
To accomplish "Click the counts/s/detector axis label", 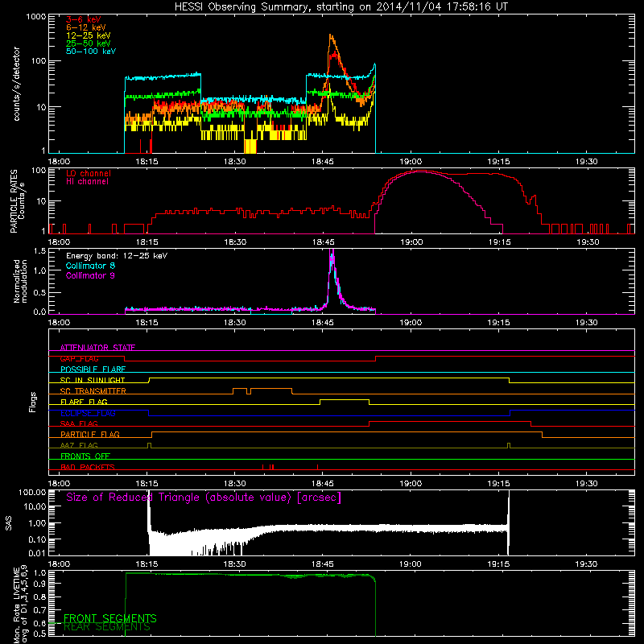I will (x=17, y=84).
